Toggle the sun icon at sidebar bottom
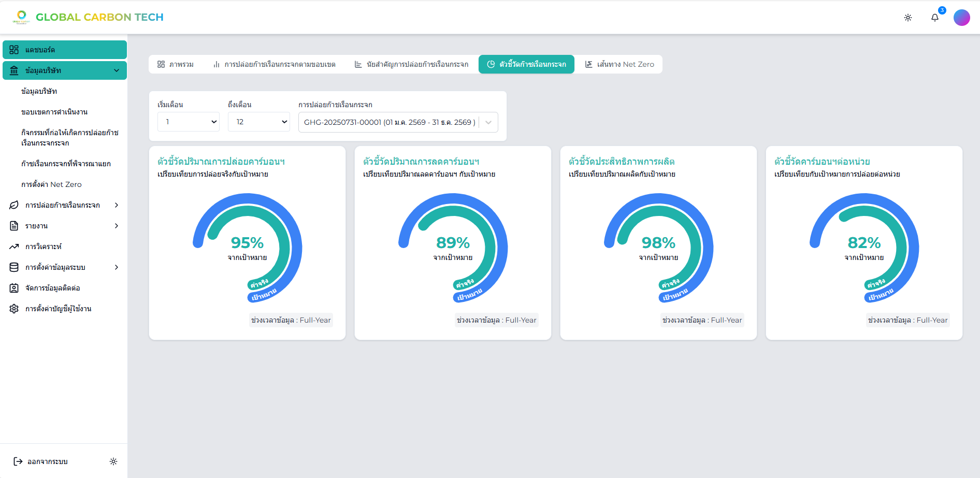This screenshot has width=980, height=478. tap(113, 461)
